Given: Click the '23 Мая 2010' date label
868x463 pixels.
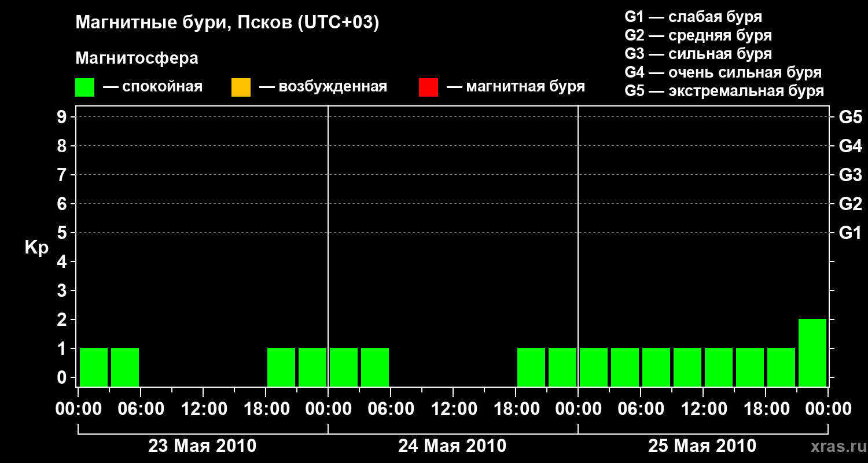Looking at the screenshot, I should click(203, 446).
